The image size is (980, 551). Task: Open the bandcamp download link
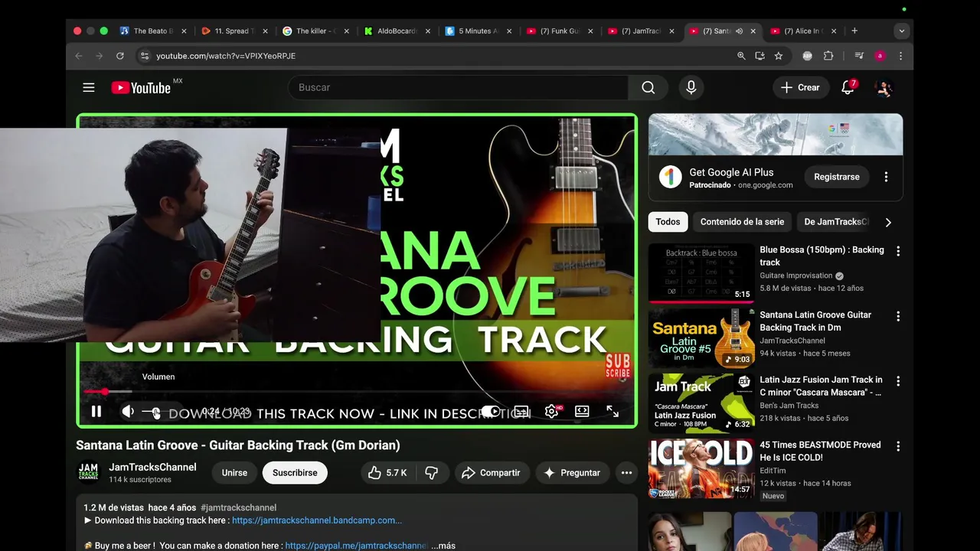click(x=317, y=520)
